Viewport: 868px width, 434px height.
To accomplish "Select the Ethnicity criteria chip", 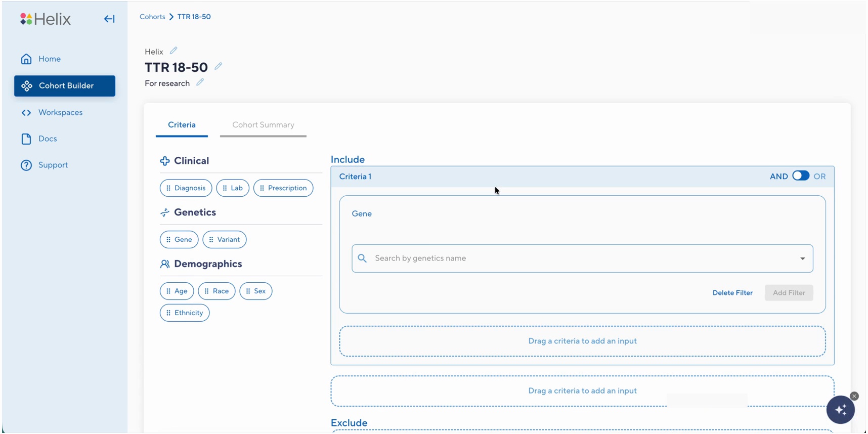I will tap(185, 313).
